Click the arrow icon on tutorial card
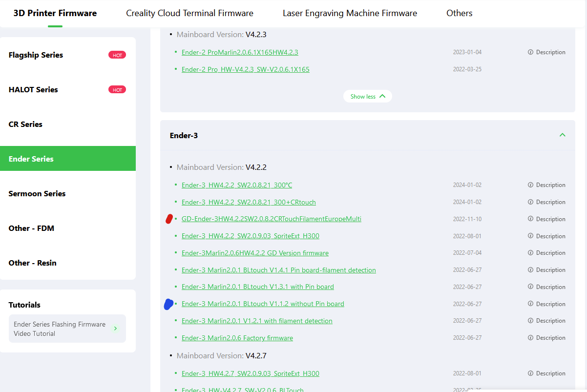The image size is (587, 392). coord(115,329)
